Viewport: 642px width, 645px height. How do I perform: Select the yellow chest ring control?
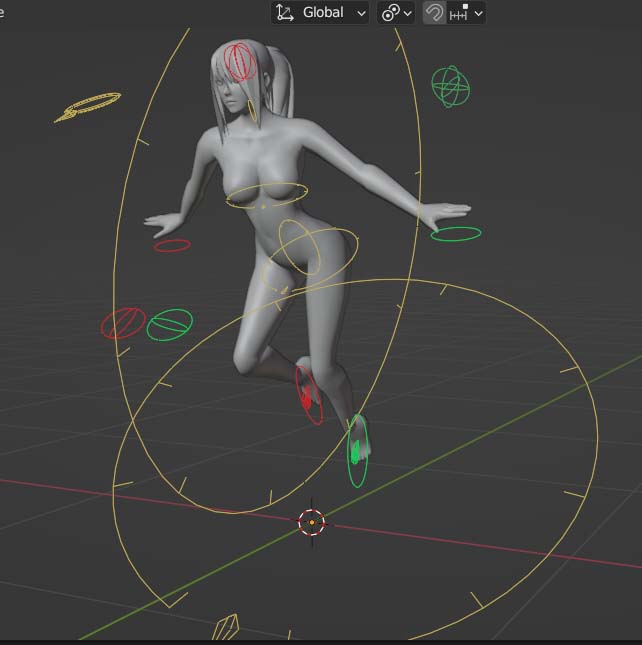(x=267, y=196)
